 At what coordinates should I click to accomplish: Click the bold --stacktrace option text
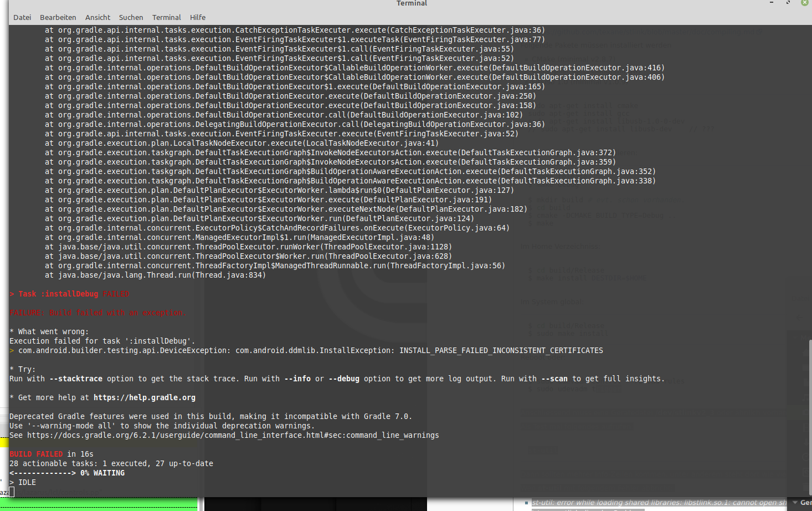(75, 379)
